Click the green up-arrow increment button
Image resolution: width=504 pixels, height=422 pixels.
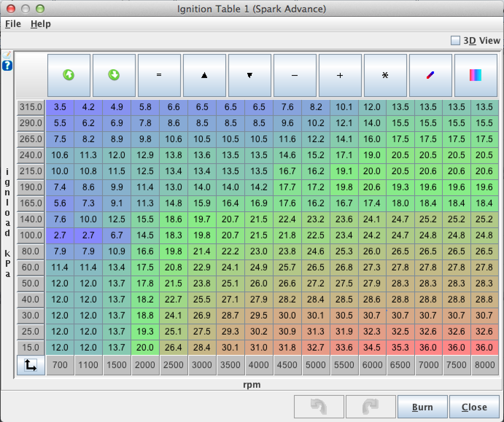click(69, 75)
